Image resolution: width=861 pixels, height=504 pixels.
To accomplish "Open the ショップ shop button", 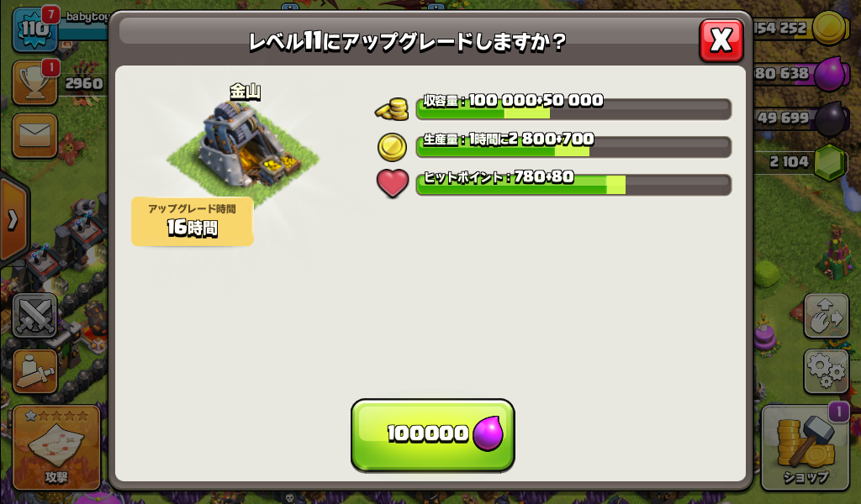I will pos(805,448).
